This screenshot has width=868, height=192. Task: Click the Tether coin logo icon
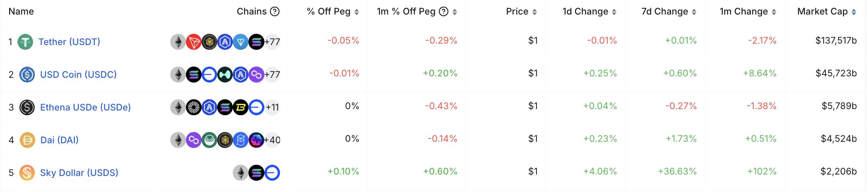coord(25,42)
